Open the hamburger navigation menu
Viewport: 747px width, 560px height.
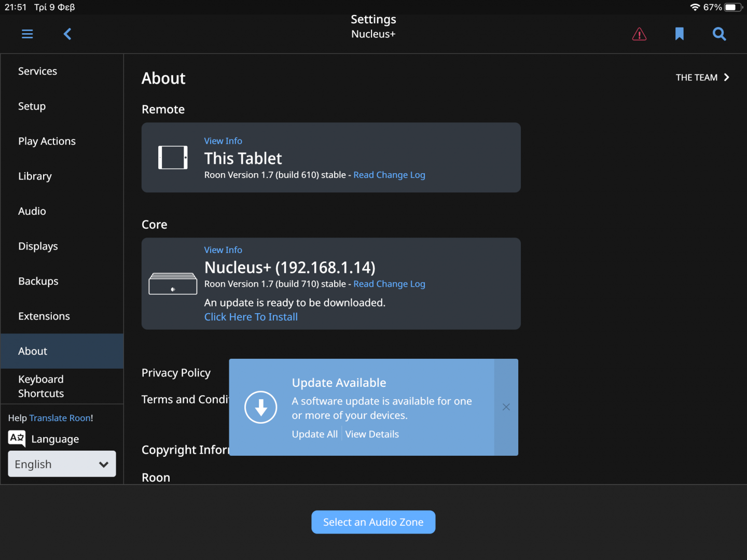click(27, 34)
